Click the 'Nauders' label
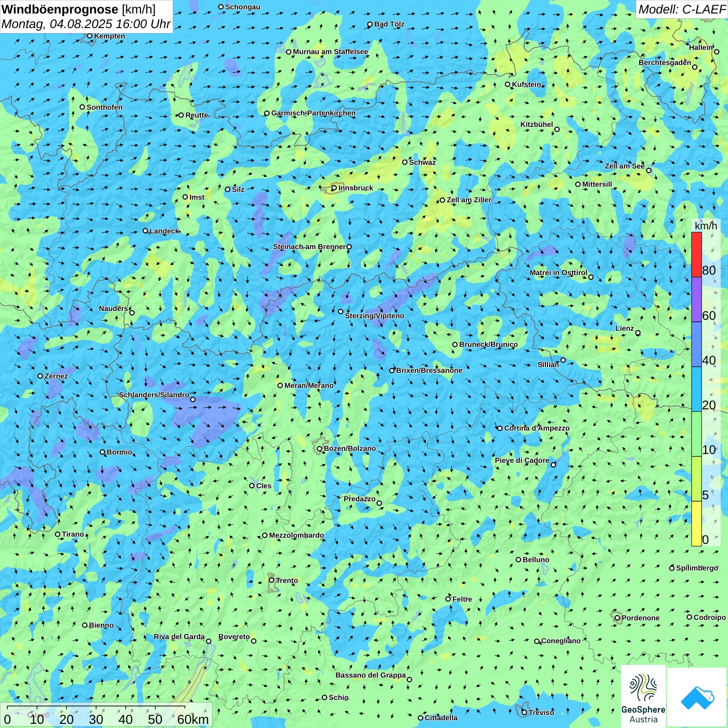 [x=113, y=308]
